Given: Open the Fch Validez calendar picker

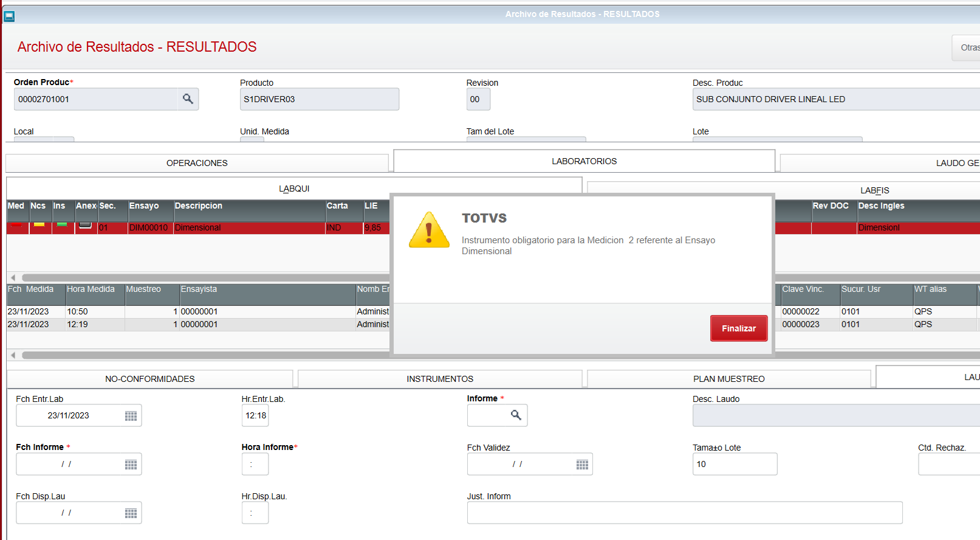Looking at the screenshot, I should [x=582, y=465].
